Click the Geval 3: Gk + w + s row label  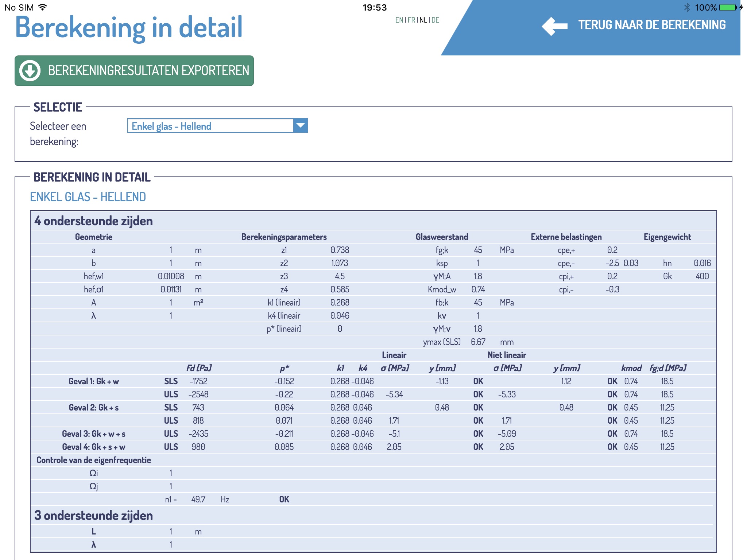[x=94, y=434]
